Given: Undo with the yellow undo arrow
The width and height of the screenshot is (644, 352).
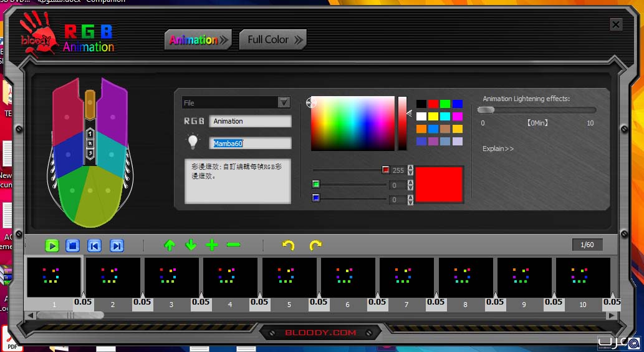Looking at the screenshot, I should [288, 245].
